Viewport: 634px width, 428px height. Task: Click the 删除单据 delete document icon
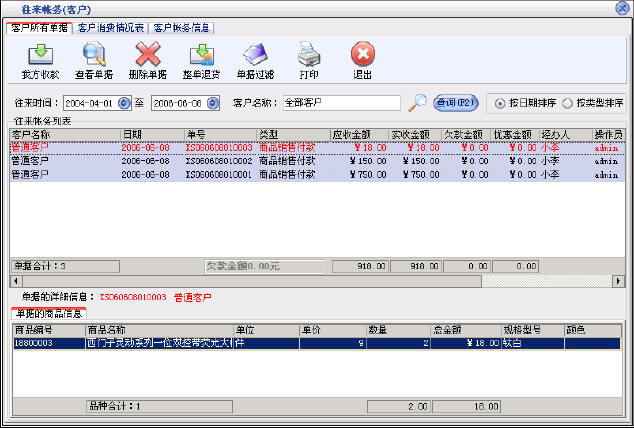[148, 58]
